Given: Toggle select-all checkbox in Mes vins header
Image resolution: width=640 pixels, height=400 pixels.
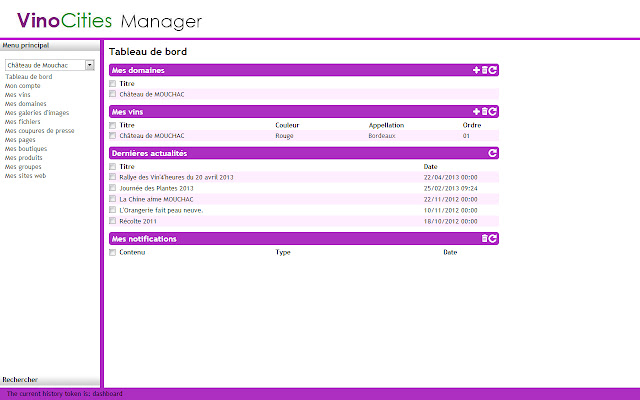Looking at the screenshot, I should 113,125.
